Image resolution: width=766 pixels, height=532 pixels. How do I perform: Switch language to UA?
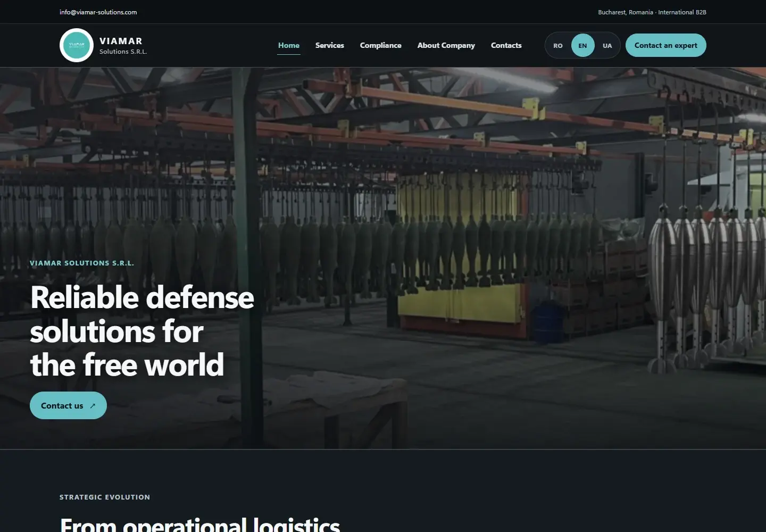[x=607, y=45]
